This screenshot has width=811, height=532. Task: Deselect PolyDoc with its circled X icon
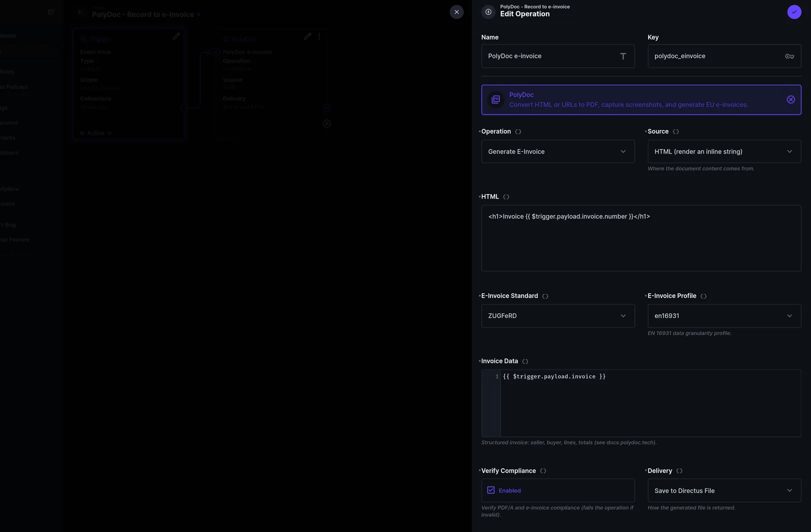click(790, 99)
